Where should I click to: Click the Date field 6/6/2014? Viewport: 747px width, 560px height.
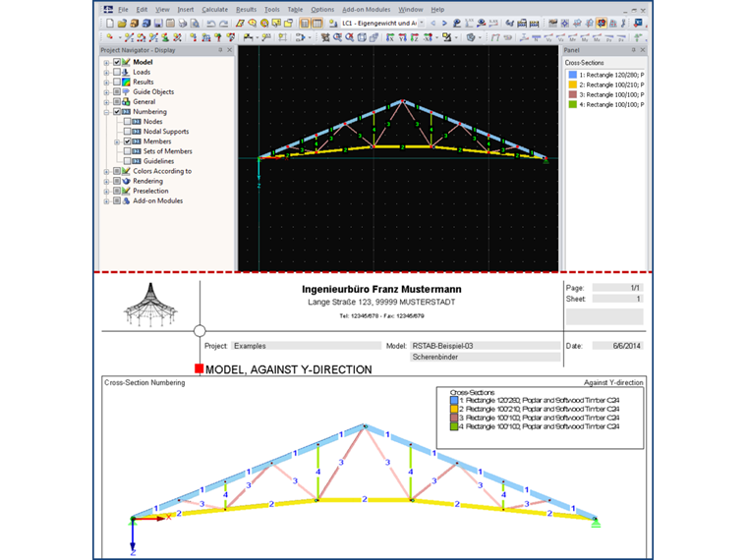pyautogui.click(x=617, y=346)
